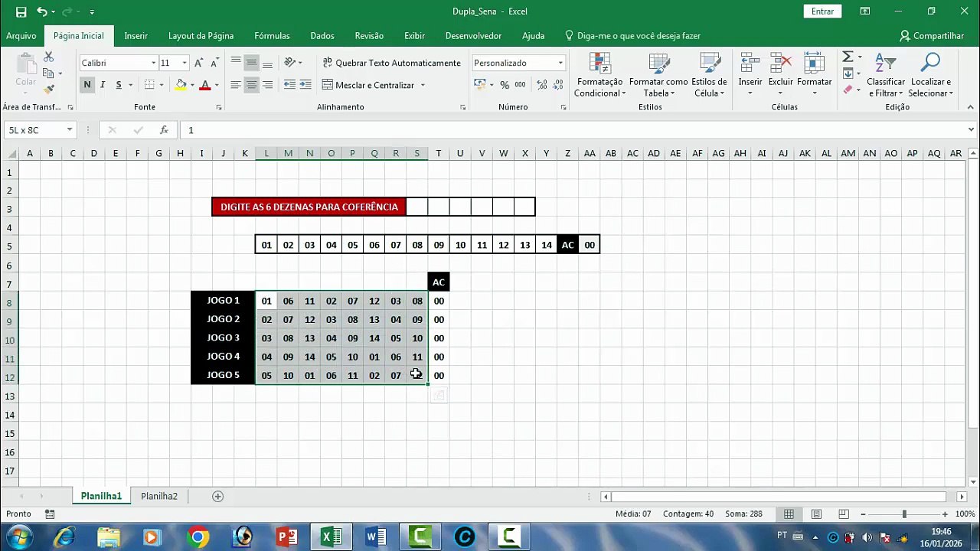The width and height of the screenshot is (980, 551).
Task: Decrease the cell indent
Action: (289, 85)
